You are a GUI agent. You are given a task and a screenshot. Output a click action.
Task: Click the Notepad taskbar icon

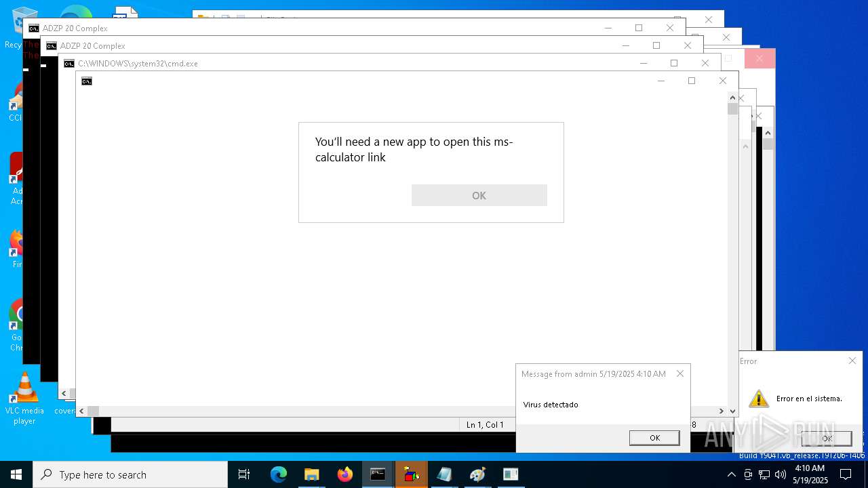444,474
